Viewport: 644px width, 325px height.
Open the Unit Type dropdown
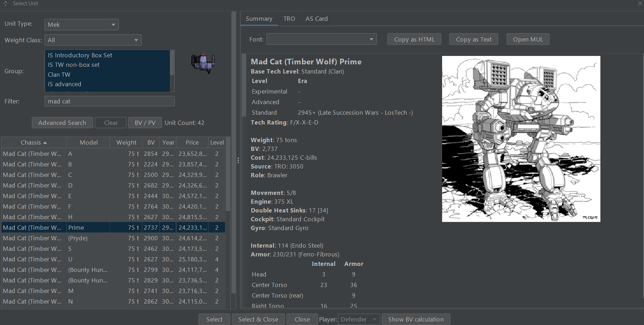81,25
